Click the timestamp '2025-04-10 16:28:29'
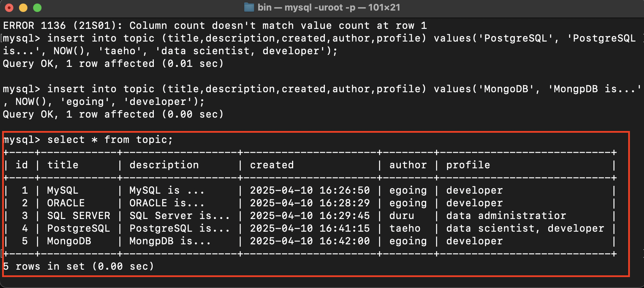 click(310, 203)
